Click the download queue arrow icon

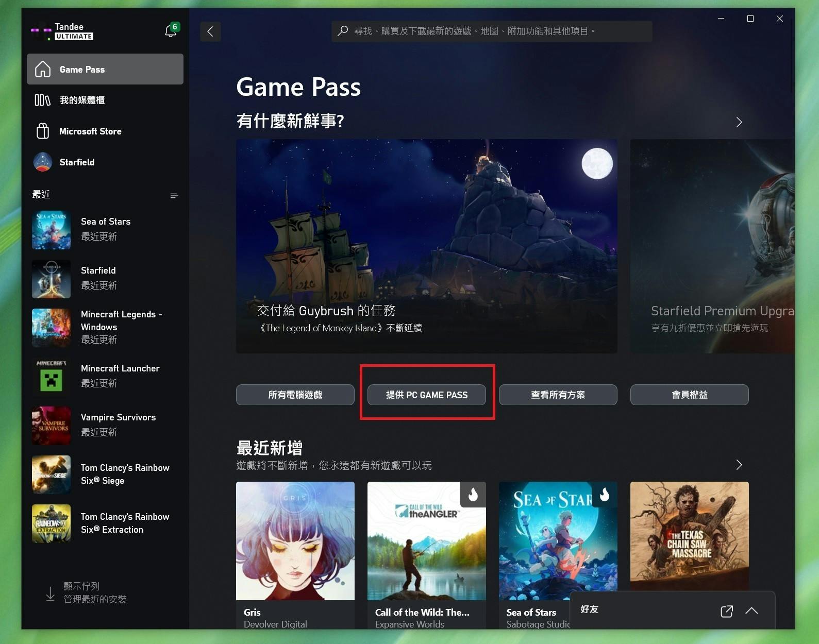coord(51,594)
